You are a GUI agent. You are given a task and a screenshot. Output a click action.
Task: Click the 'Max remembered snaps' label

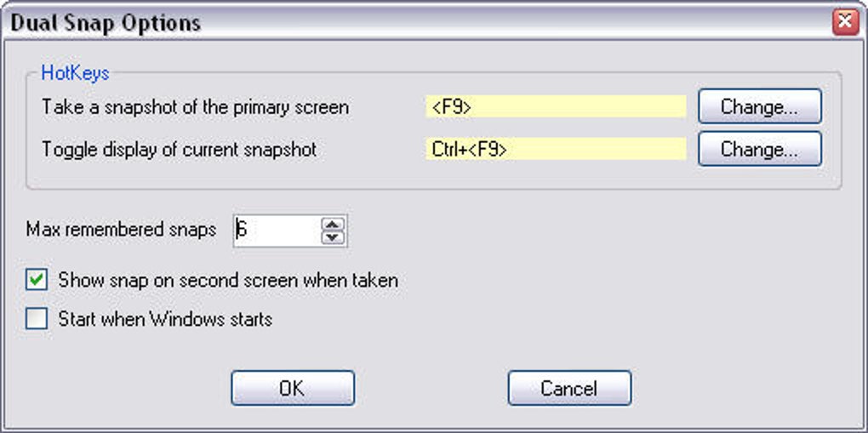coord(121,230)
